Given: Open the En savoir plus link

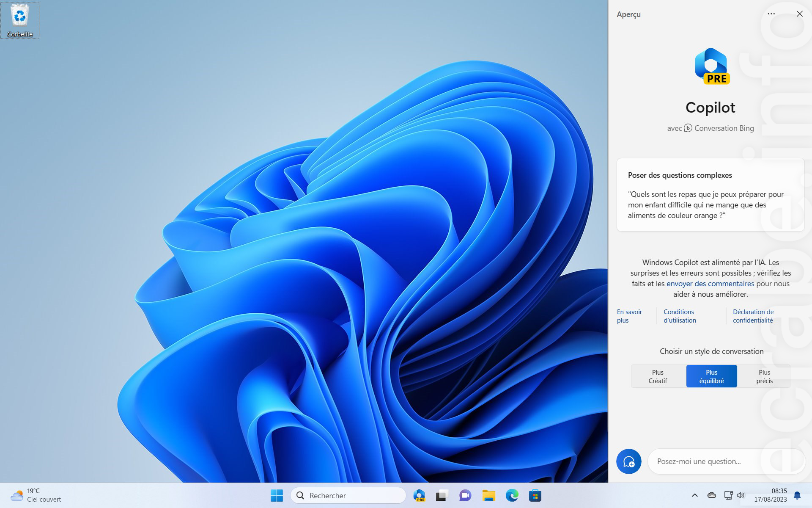Looking at the screenshot, I should click(x=629, y=316).
